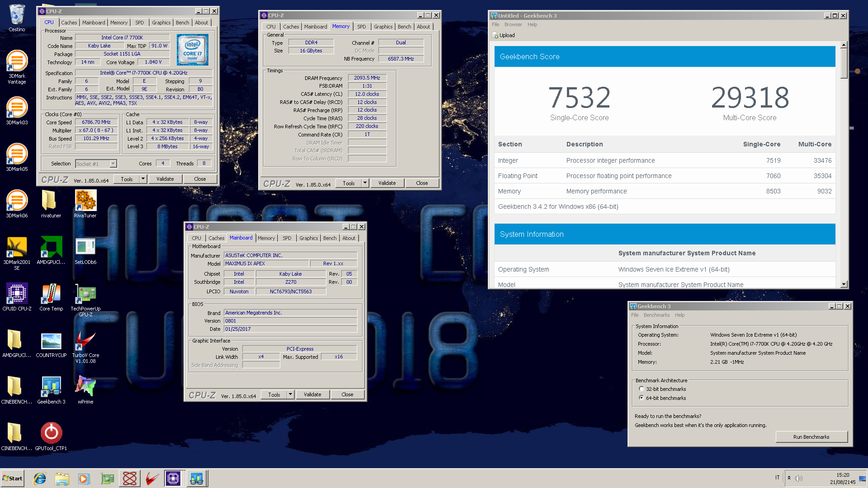This screenshot has height=488, width=868.
Task: Launch TurboV Core V1.01.08 shortcut
Action: tap(85, 346)
